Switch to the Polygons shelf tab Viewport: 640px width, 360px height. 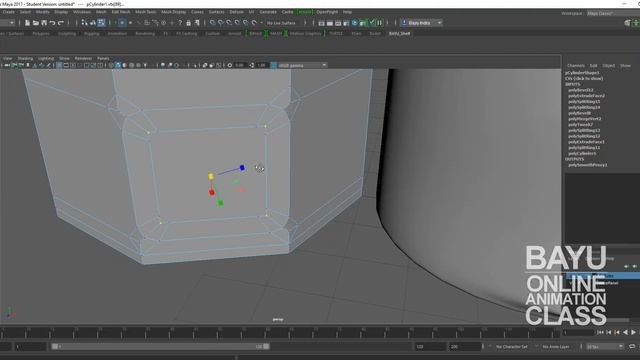point(41,33)
